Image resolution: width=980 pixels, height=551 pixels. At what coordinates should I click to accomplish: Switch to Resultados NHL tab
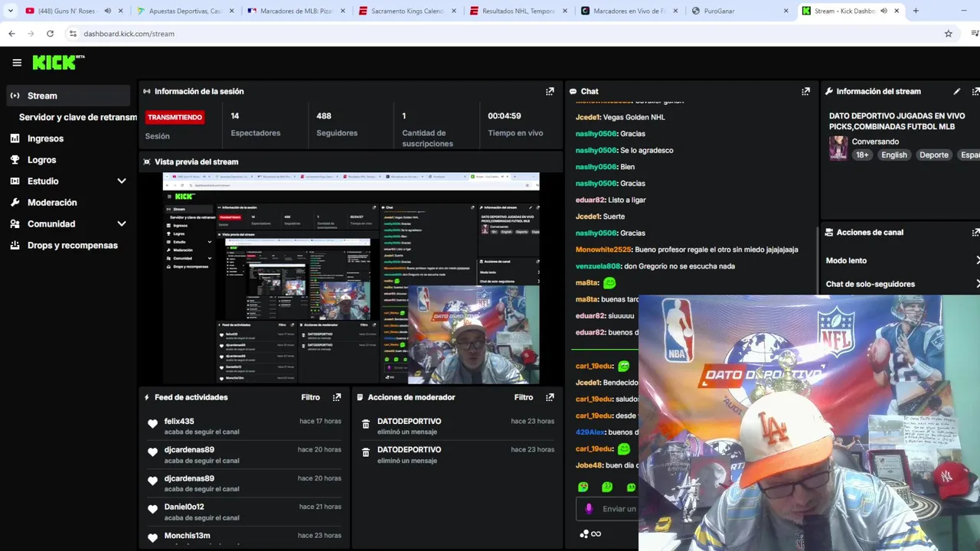coord(518,11)
